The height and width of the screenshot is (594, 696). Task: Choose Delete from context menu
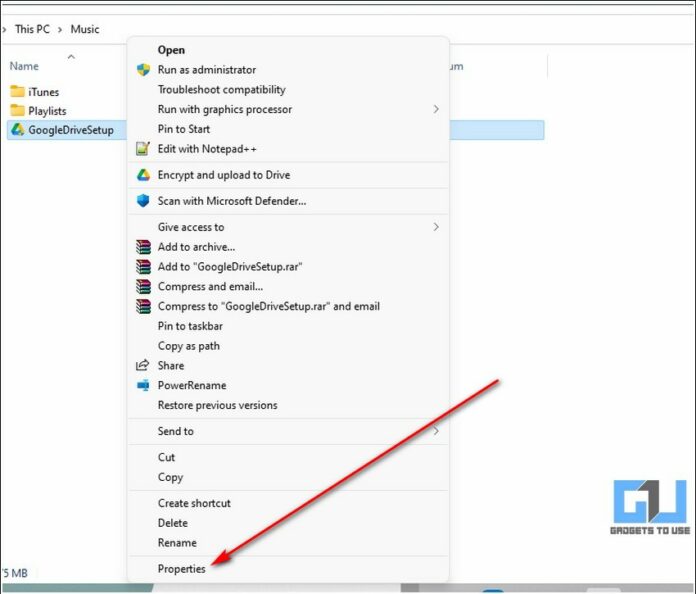coord(173,523)
